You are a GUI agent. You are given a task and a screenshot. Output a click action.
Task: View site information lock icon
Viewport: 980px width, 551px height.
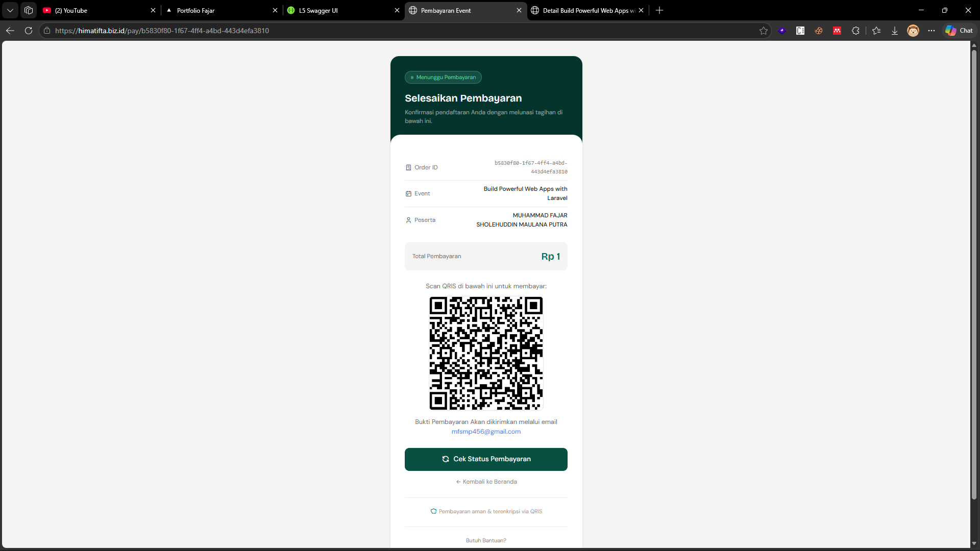[47, 31]
